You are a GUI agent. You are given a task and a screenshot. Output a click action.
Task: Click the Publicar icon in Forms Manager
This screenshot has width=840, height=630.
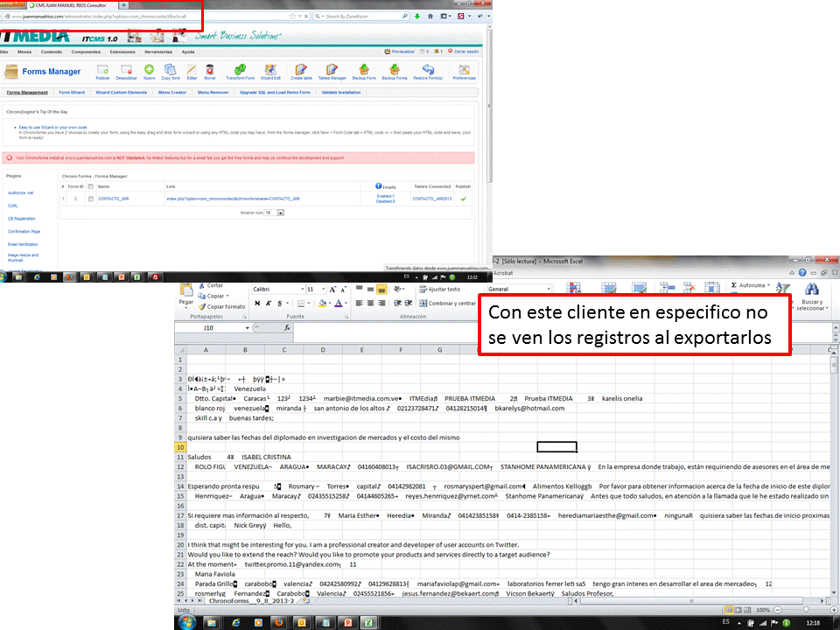102,72
